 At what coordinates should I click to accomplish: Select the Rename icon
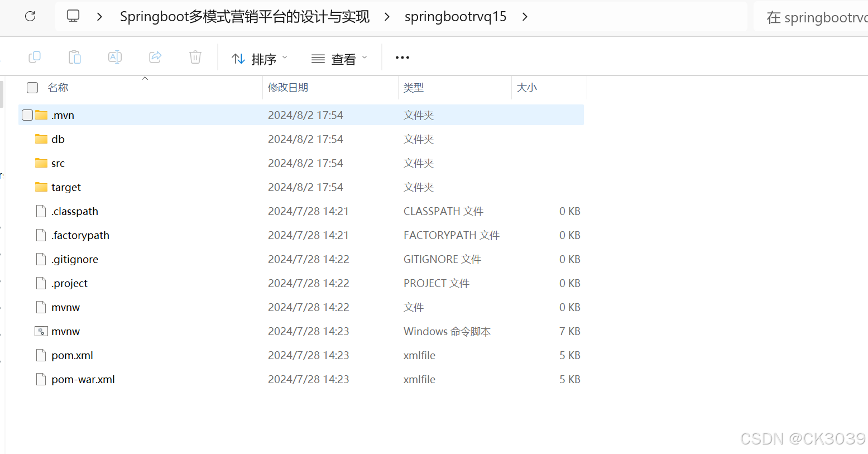115,57
